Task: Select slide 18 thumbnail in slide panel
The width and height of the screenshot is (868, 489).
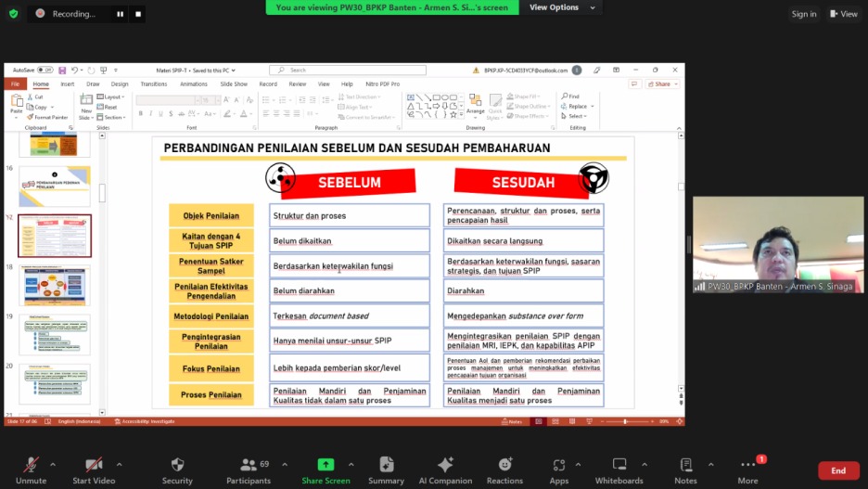Action: 55,286
